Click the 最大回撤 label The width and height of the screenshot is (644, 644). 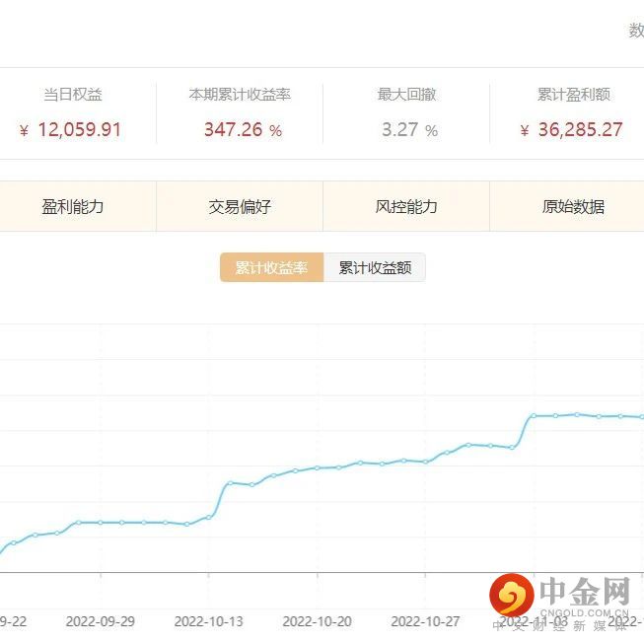pyautogui.click(x=406, y=95)
